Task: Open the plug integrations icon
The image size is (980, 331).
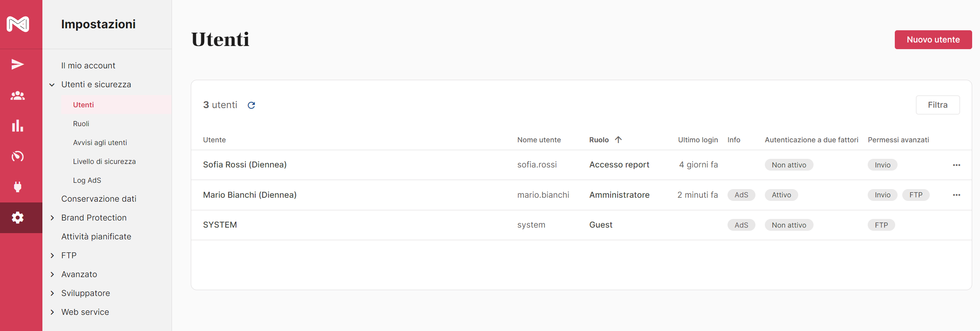Action: click(x=18, y=187)
